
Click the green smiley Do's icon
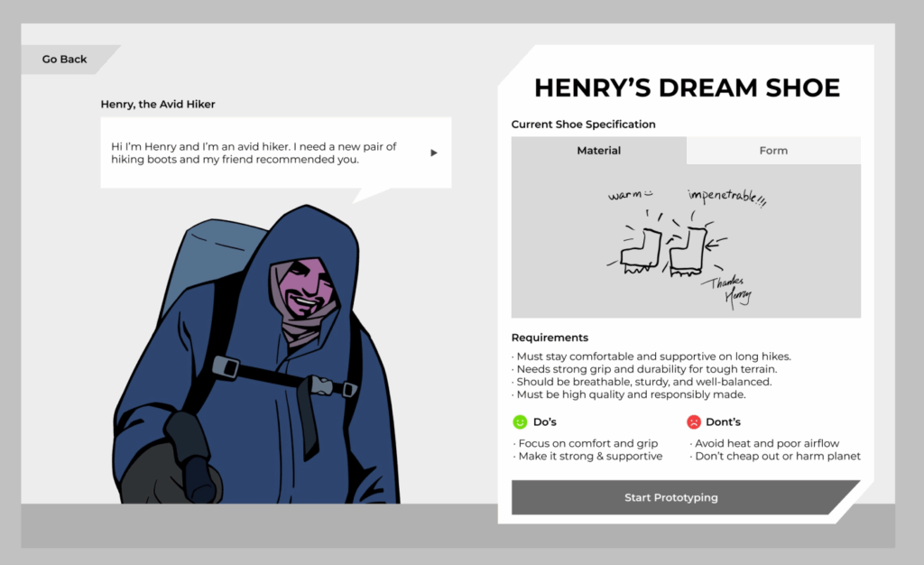(x=520, y=421)
